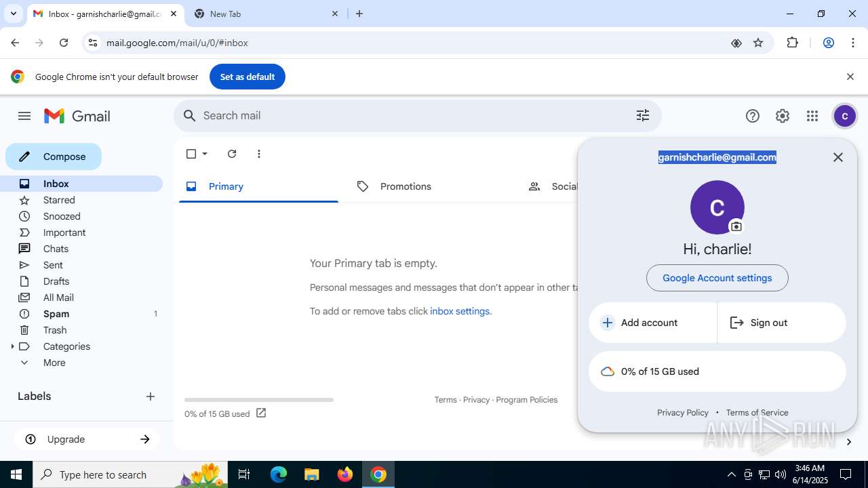Close the account popup
The image size is (868, 488).
[x=838, y=157]
